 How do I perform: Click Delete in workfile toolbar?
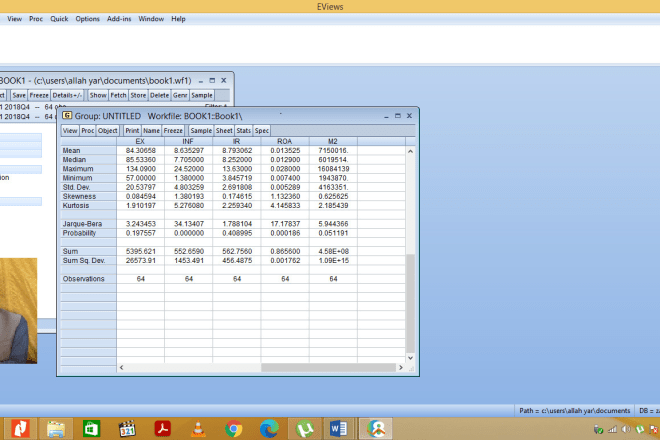(160, 95)
